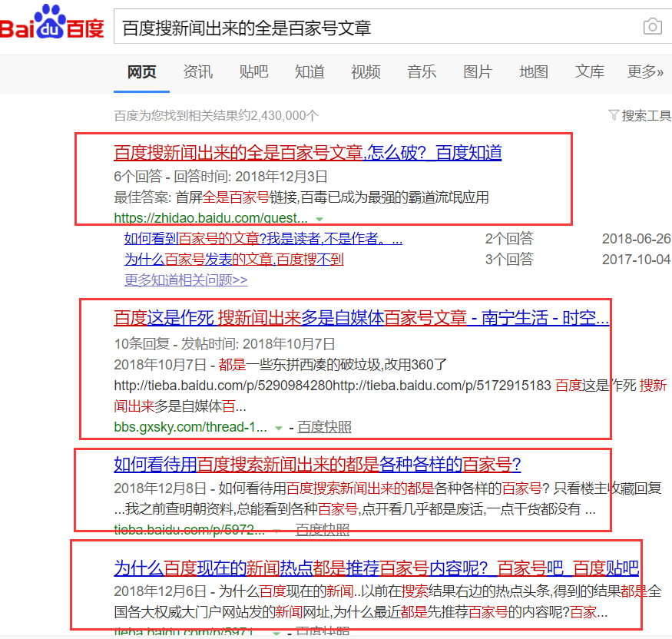Click the bbs.gxsky.com green URL
This screenshot has width=672, height=639.
190,427
